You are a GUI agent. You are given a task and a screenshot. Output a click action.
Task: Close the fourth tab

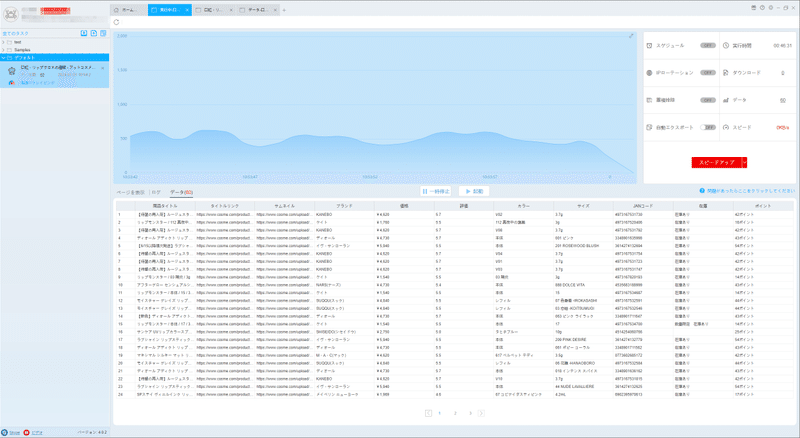[x=275, y=10]
